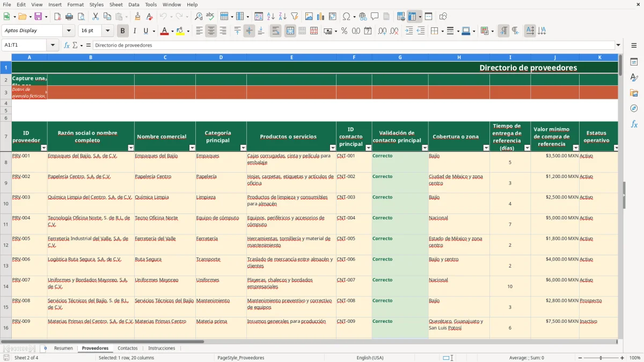
Task: Toggle Center Vertically alignment
Action: (x=249, y=31)
